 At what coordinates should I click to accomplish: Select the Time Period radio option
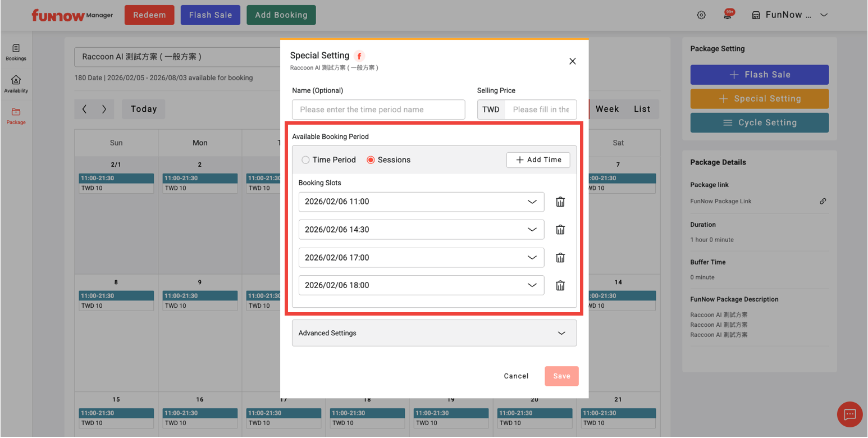(x=306, y=160)
